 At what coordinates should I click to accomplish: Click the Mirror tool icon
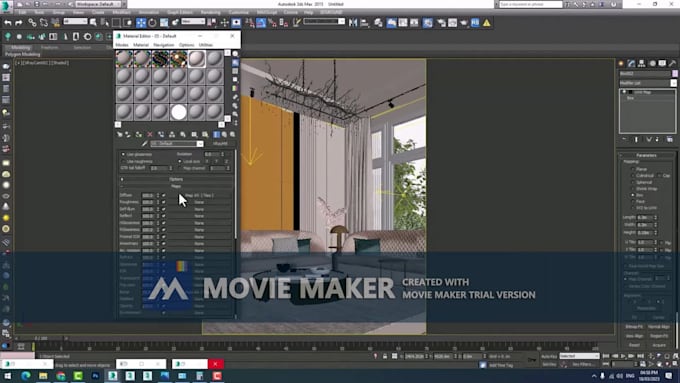pos(353,23)
